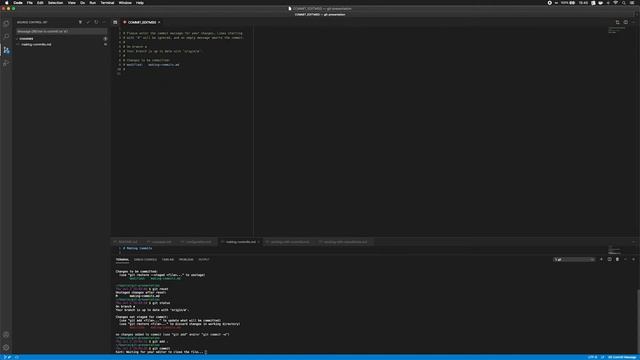Close the making-commits.md tab
The height and width of the screenshot is (360, 640).
pos(259,242)
